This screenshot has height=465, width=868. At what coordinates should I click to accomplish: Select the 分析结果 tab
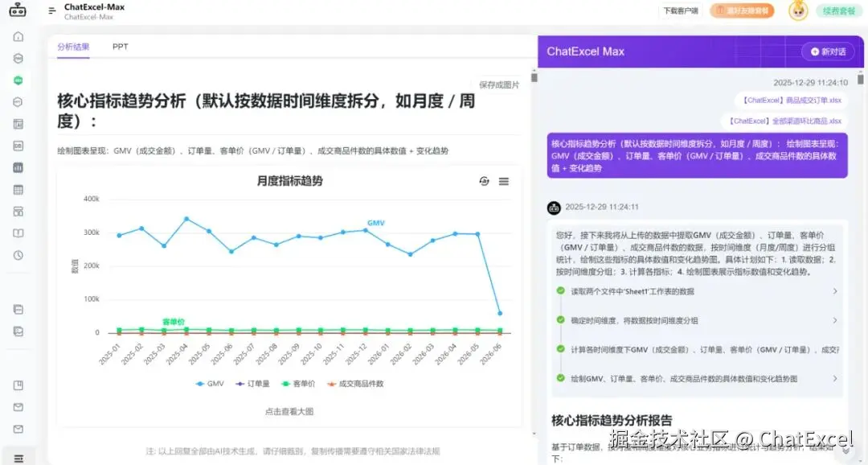click(72, 47)
